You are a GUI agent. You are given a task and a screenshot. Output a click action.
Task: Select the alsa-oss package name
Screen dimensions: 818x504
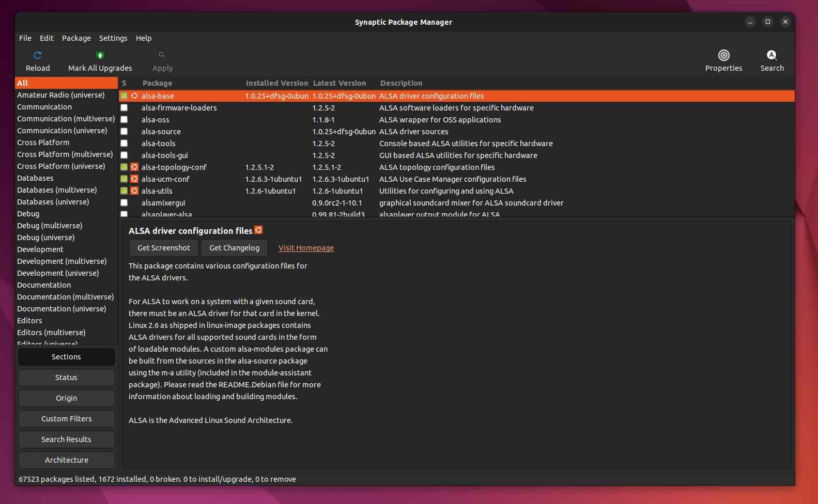click(x=156, y=120)
